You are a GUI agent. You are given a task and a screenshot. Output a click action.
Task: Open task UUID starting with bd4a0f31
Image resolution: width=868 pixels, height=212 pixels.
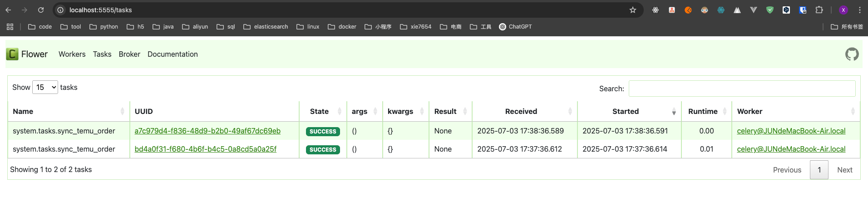tap(205, 149)
